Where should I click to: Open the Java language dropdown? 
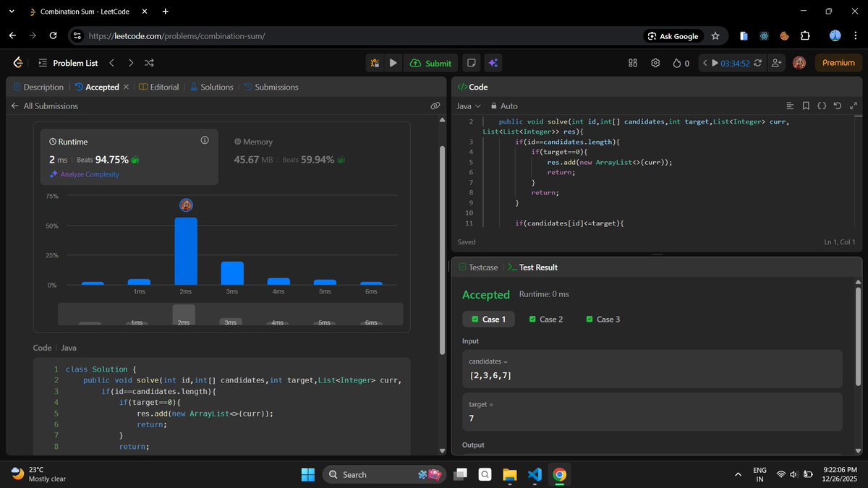pyautogui.click(x=468, y=106)
